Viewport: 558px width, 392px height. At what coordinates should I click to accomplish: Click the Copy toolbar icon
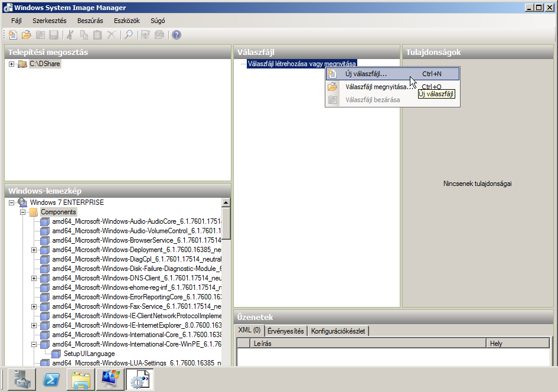tap(84, 35)
